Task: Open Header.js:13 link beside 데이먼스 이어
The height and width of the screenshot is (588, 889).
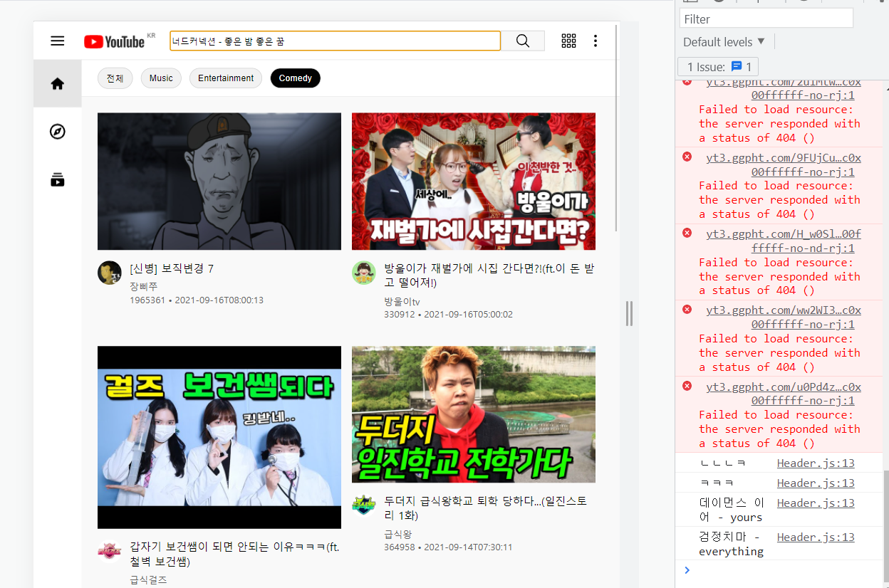Action: [816, 503]
